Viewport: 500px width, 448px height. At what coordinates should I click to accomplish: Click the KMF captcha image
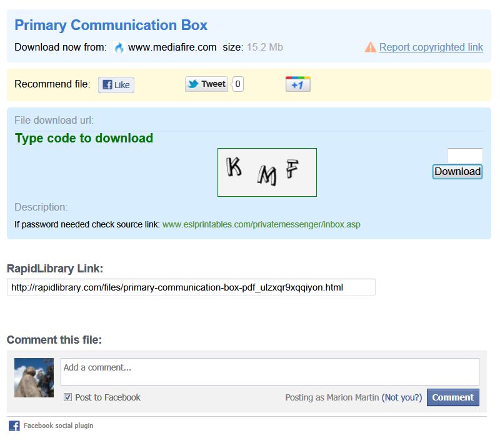[x=267, y=172]
